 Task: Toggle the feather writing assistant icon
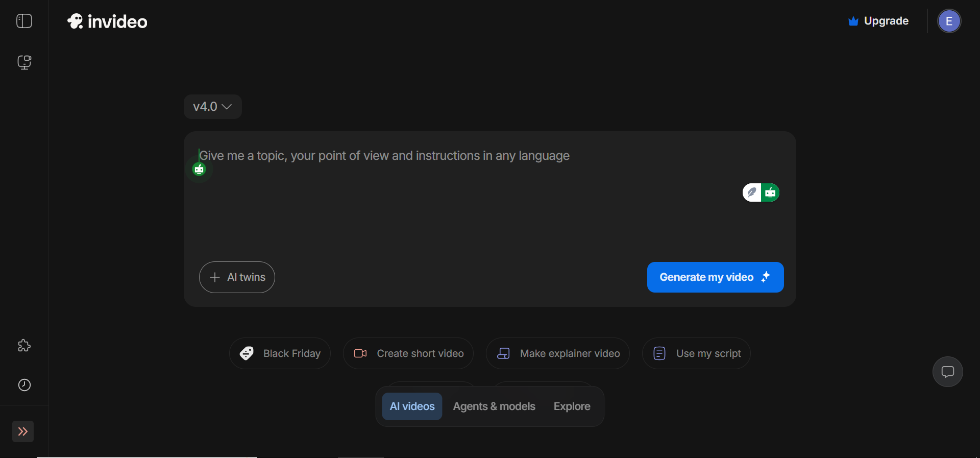click(x=752, y=192)
